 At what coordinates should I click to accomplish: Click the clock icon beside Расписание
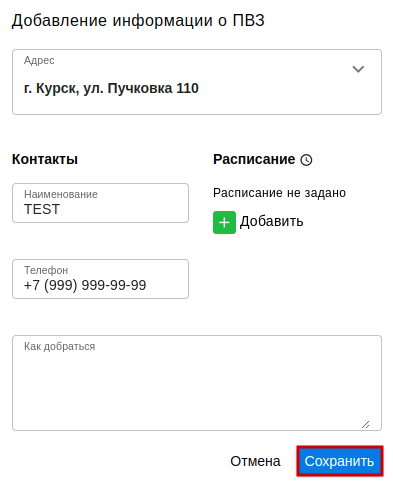306,160
